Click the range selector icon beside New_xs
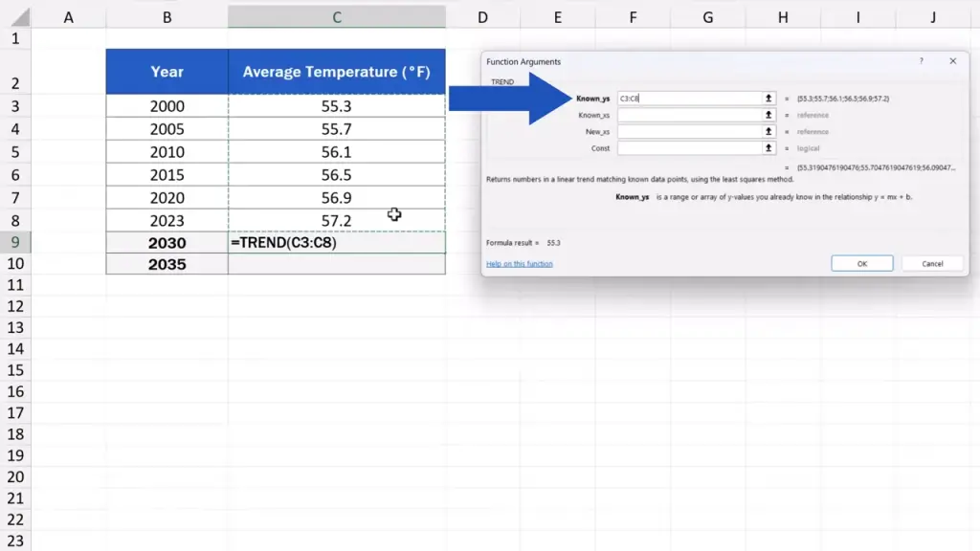The image size is (980, 551). [x=768, y=131]
